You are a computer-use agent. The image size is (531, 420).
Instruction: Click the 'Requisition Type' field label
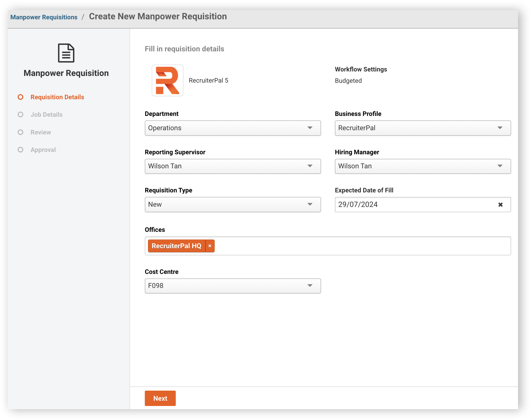[x=168, y=190]
